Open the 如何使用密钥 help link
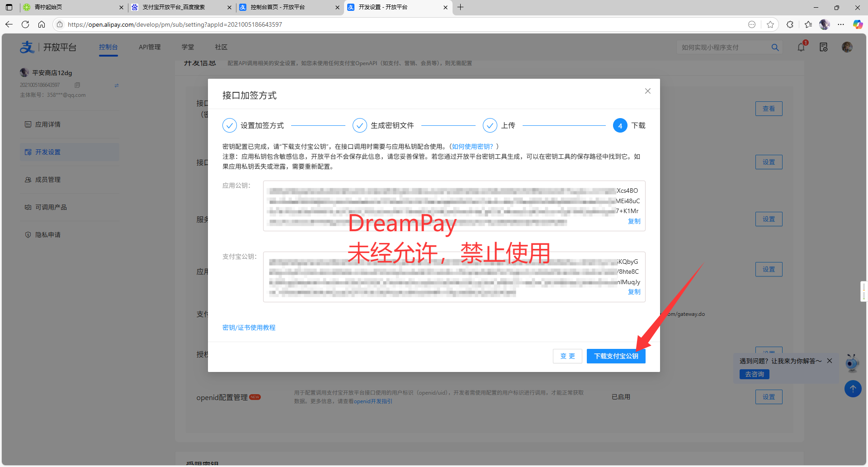Screen dimensions: 868x467 472,147
